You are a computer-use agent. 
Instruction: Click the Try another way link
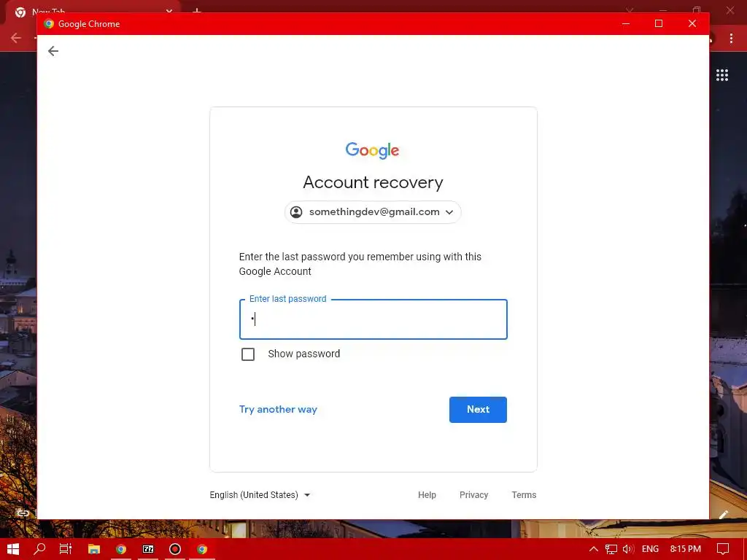[278, 410]
